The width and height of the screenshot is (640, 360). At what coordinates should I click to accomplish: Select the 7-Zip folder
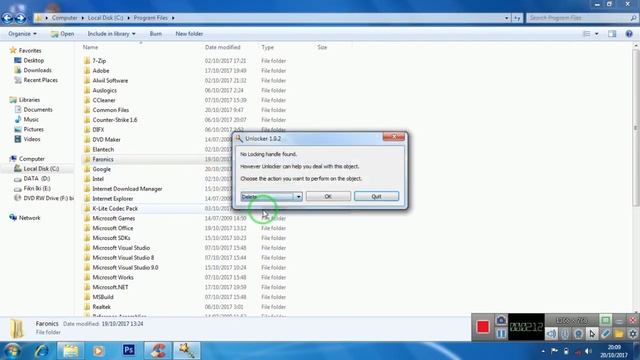[x=99, y=61]
